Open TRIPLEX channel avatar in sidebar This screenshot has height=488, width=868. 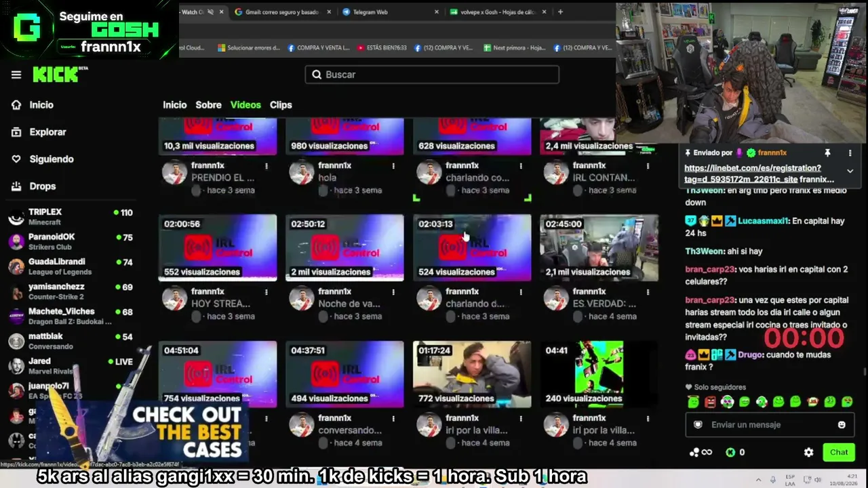click(x=16, y=217)
